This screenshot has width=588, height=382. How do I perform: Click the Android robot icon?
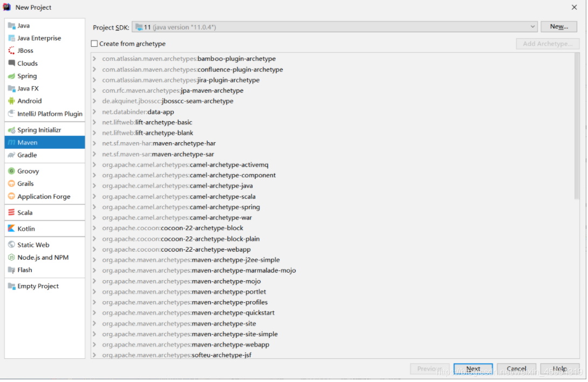12,101
